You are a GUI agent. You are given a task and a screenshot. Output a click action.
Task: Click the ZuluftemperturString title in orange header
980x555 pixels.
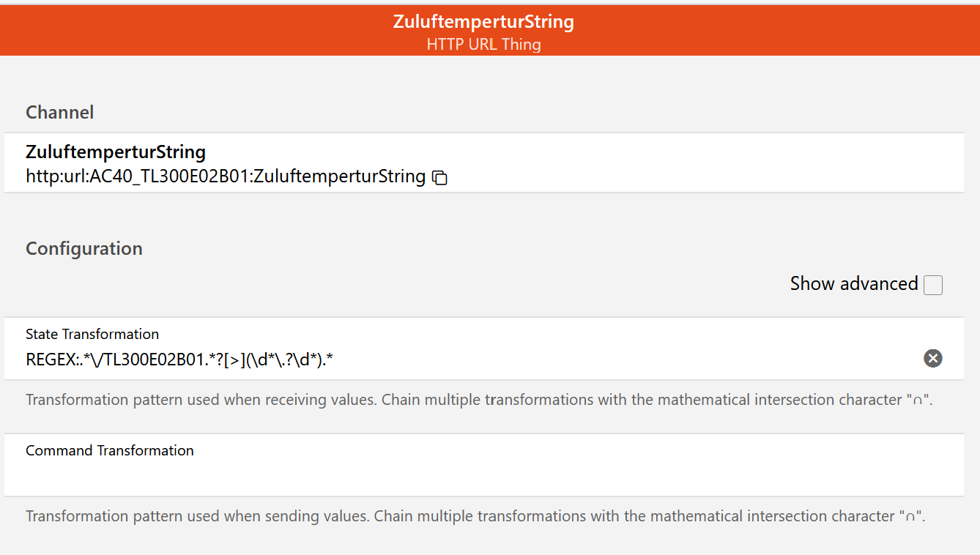coord(483,21)
